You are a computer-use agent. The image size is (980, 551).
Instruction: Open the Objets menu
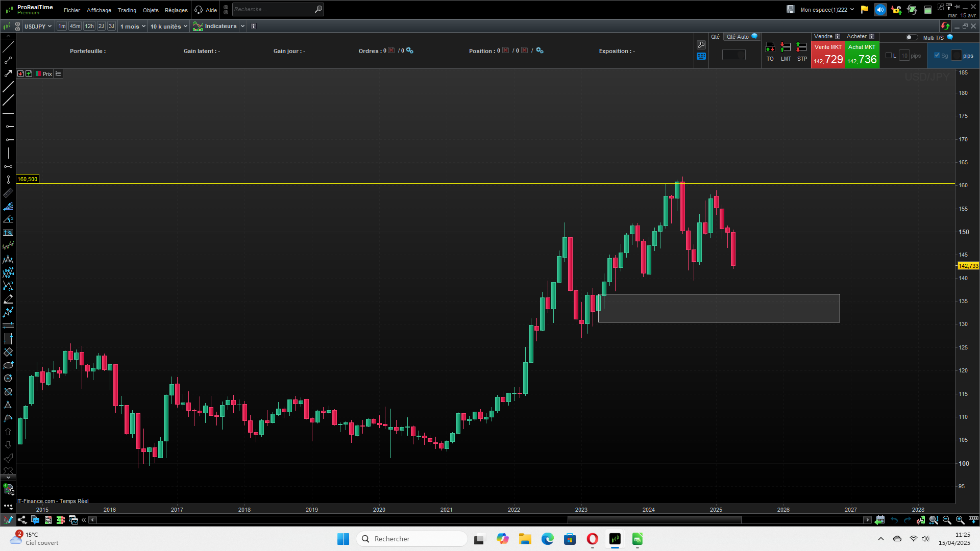click(x=151, y=10)
